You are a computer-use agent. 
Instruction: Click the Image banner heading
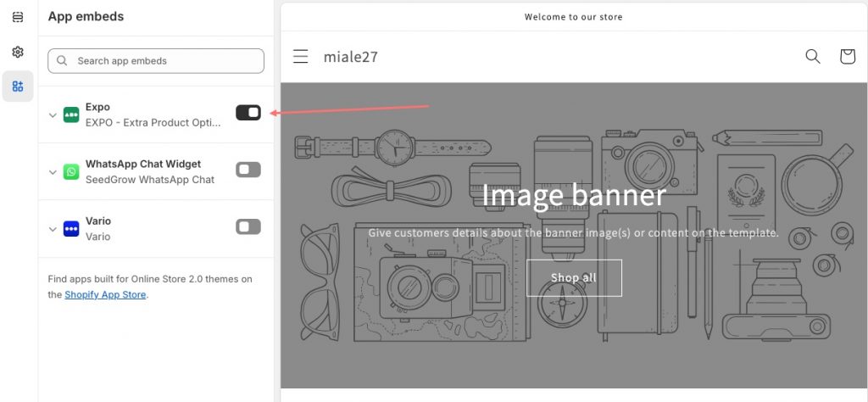574,195
